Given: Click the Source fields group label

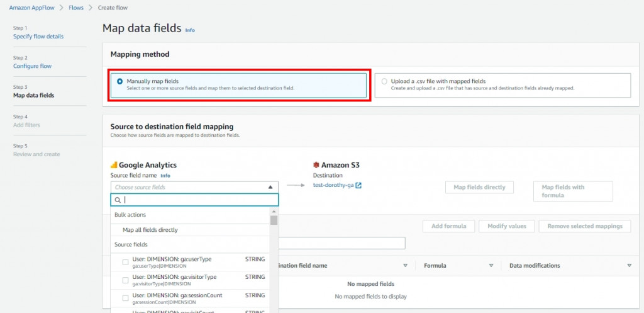Looking at the screenshot, I should [x=131, y=244].
